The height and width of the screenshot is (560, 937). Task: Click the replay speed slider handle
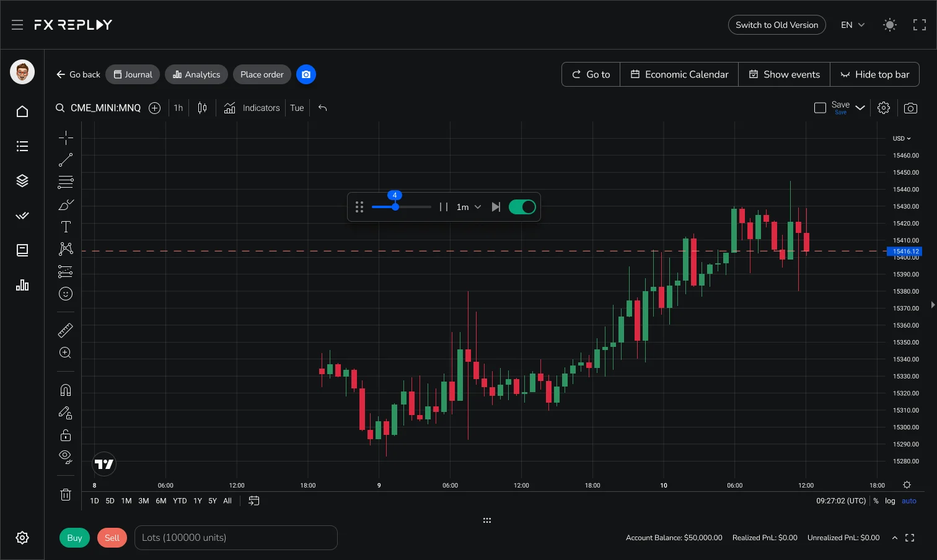[395, 207]
